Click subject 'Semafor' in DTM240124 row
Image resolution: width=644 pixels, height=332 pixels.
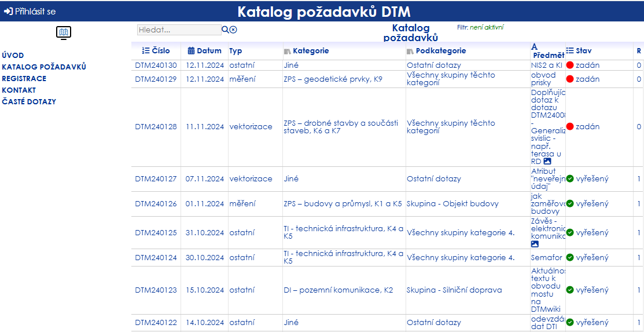pyautogui.click(x=547, y=257)
